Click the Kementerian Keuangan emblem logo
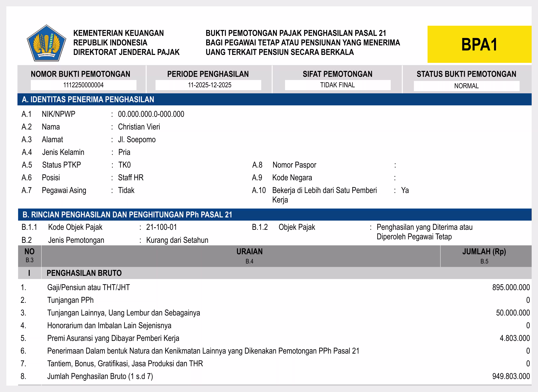The image size is (538, 392). tap(46, 43)
